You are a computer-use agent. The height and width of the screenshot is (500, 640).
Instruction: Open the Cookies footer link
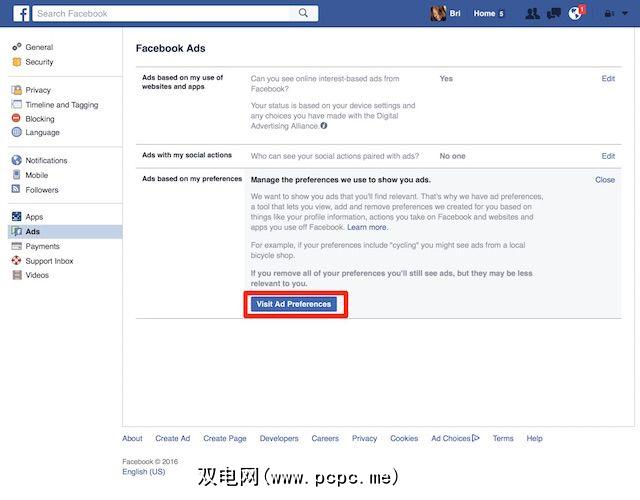[404, 438]
